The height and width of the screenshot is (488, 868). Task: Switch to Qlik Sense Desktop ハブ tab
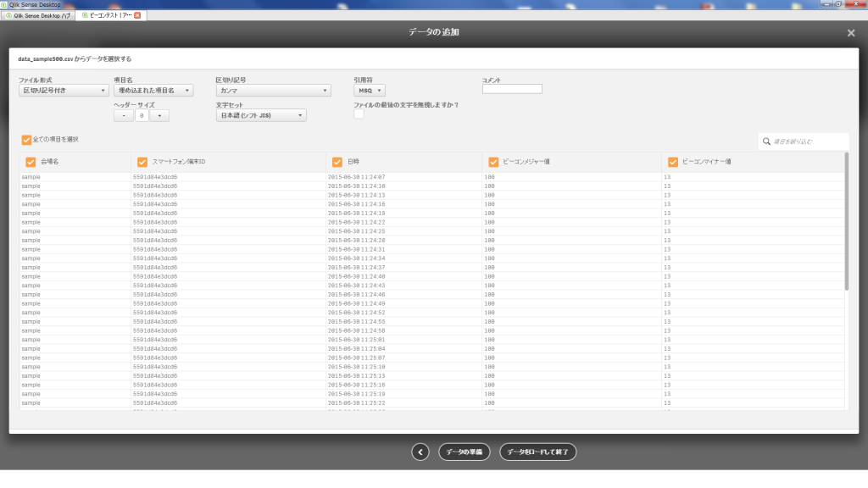(41, 16)
